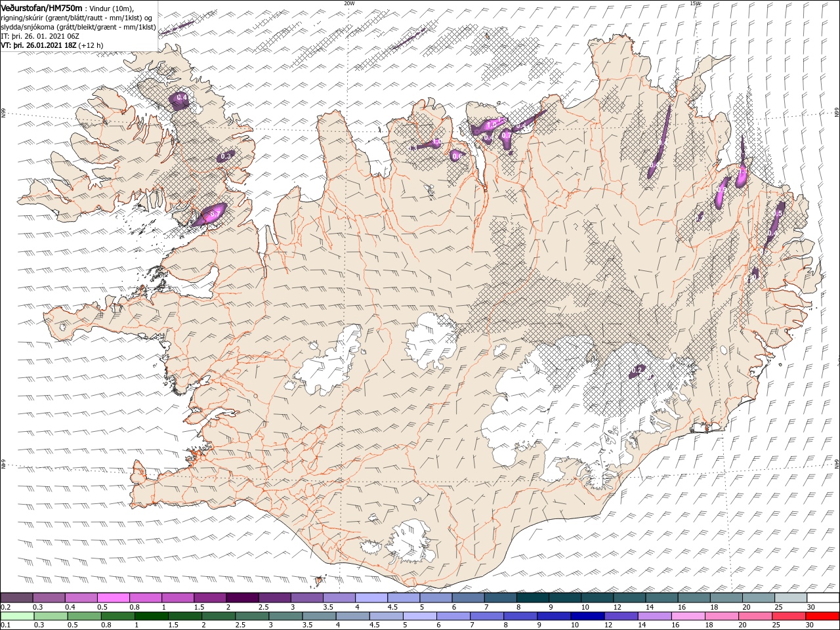This screenshot has height=630, width=840.
Task: Pick the light grey 25 swatch in upper legend
Action: (x=791, y=598)
